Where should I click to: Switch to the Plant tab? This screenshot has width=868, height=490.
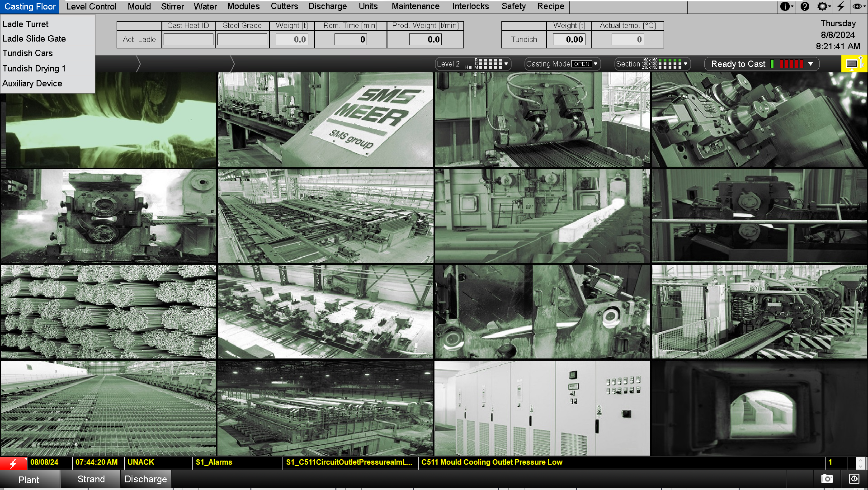point(29,480)
